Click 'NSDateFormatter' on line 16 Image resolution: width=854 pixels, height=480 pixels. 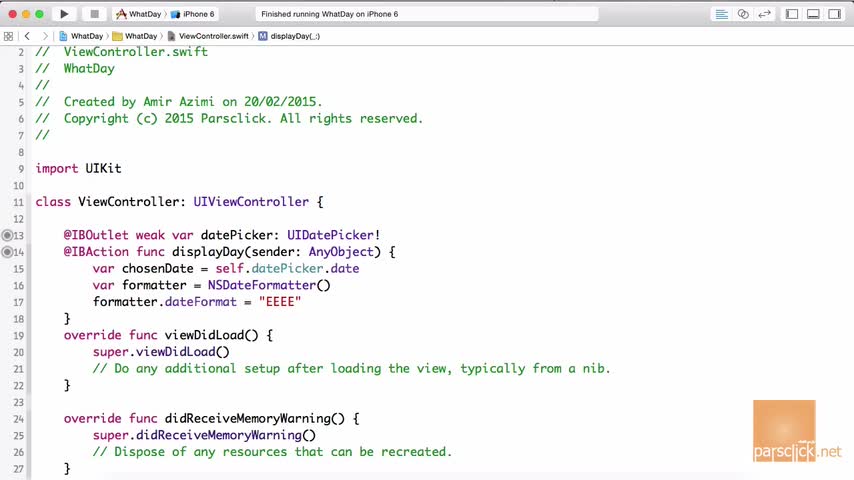261,285
